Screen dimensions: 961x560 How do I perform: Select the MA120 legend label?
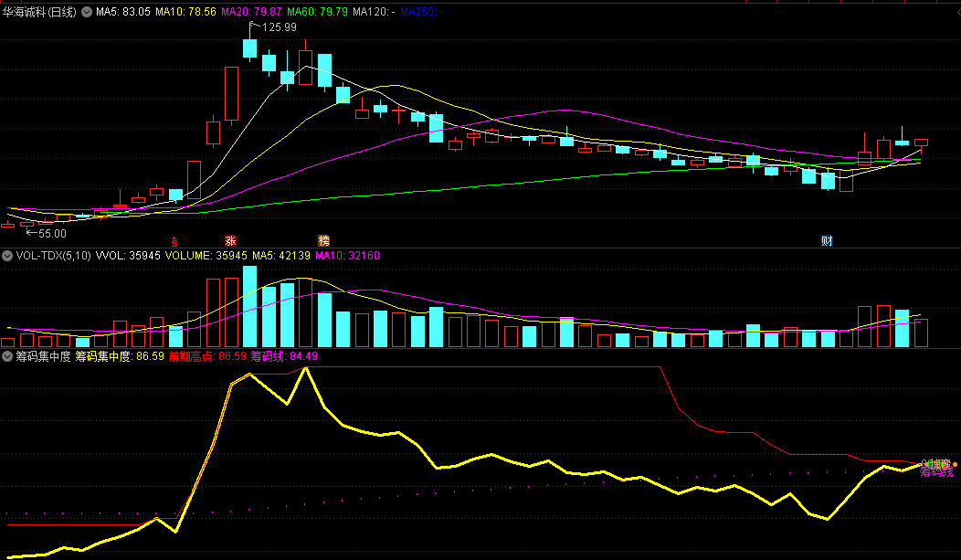pyautogui.click(x=374, y=12)
